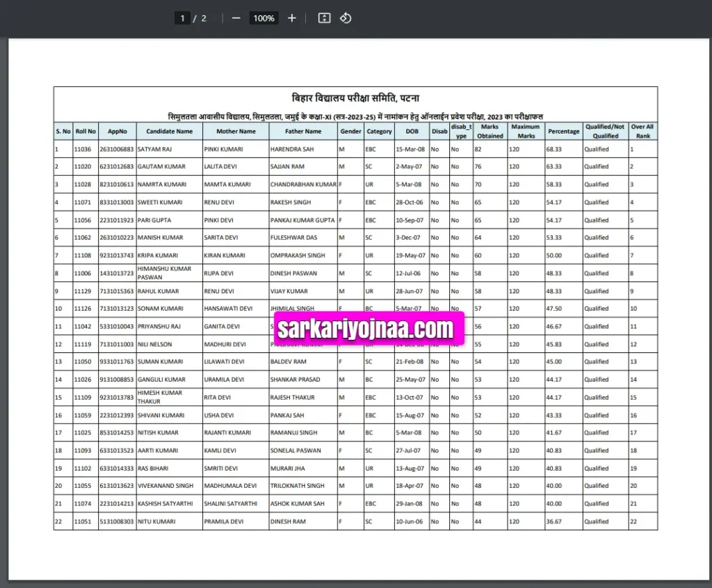712x588 pixels.
Task: Click the Father Name column header
Action: pyautogui.click(x=303, y=131)
